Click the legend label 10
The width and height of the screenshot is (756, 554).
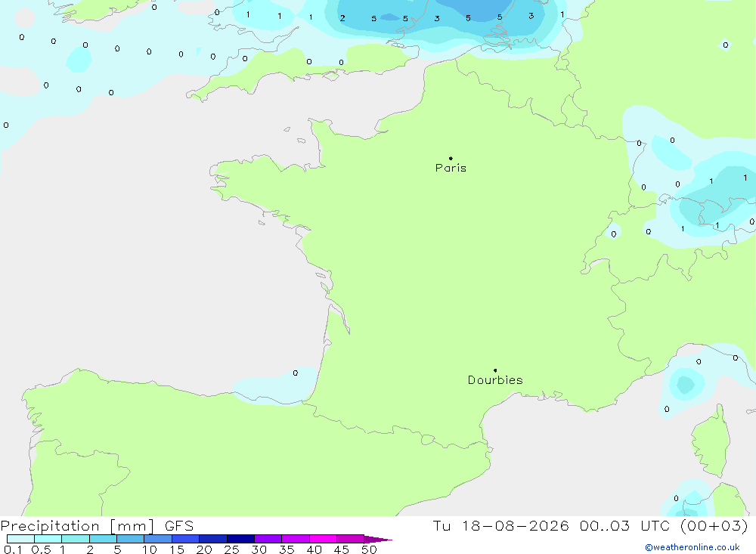[150, 549]
